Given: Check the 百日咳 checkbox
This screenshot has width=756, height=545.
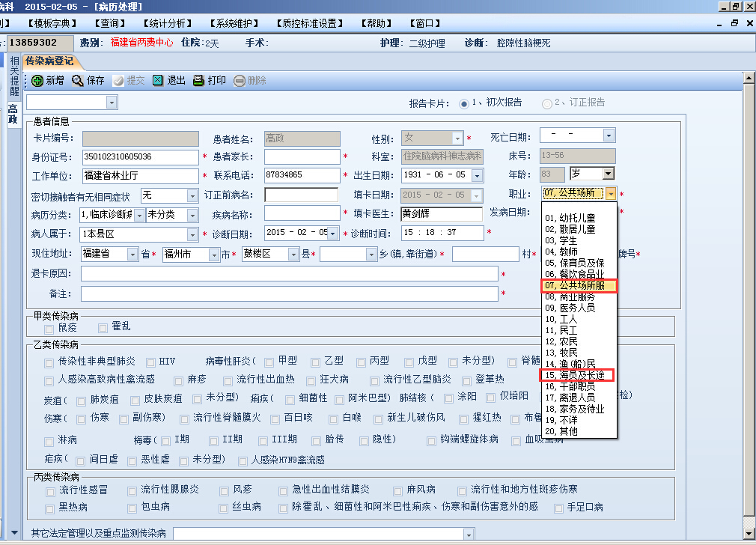Looking at the screenshot, I should tap(275, 419).
